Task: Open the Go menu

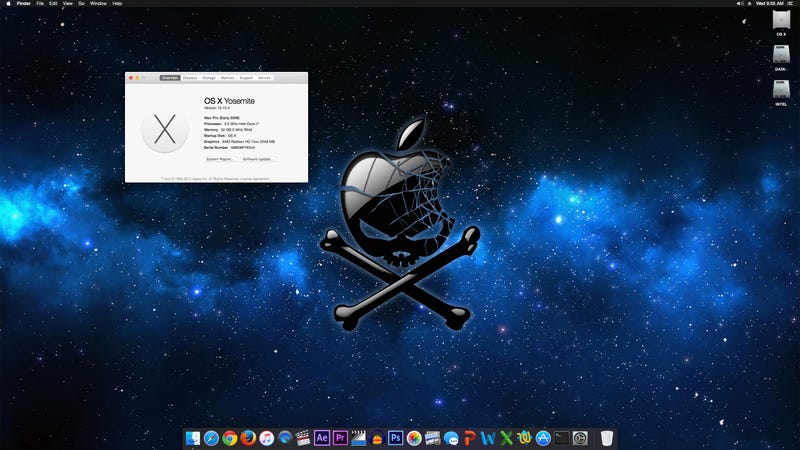Action: [x=81, y=3]
